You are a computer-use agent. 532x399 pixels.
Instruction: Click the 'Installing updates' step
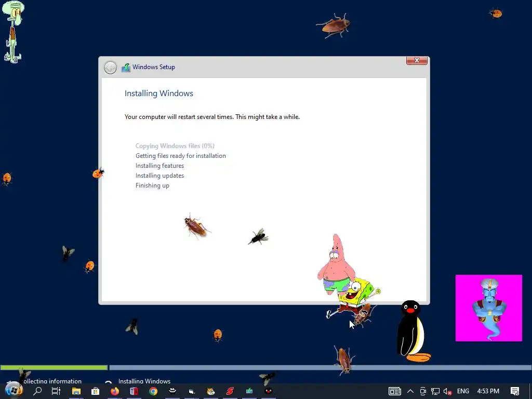point(159,176)
